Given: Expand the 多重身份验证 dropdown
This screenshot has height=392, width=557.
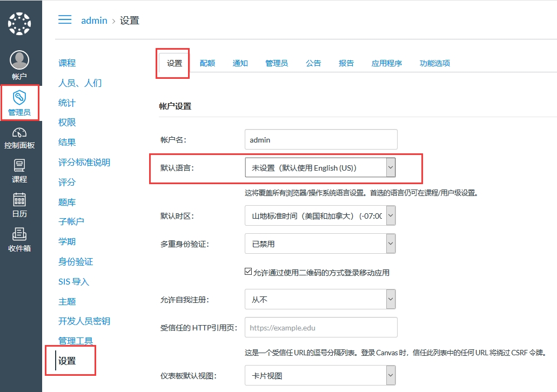Looking at the screenshot, I should [x=320, y=244].
